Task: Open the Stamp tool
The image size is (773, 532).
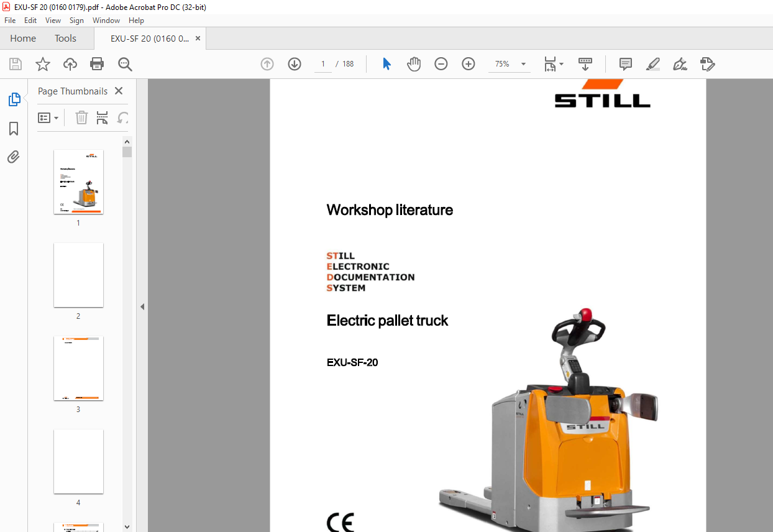Action: (707, 64)
